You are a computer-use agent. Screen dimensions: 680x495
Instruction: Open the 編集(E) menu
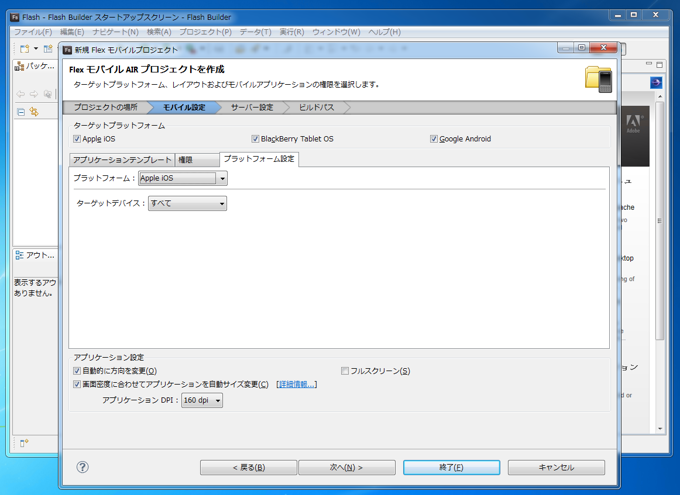[72, 32]
